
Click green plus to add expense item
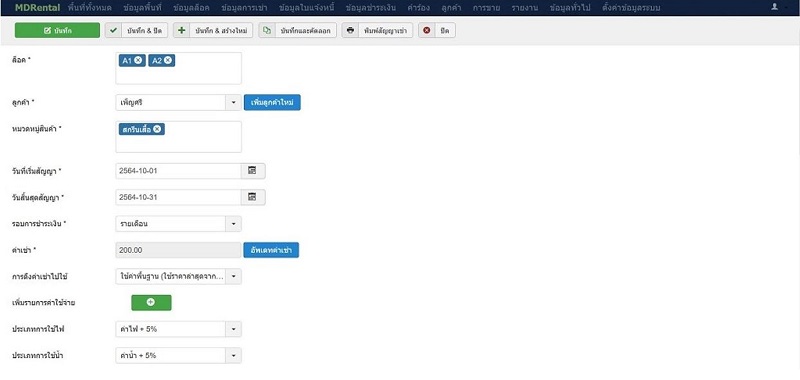pyautogui.click(x=151, y=302)
